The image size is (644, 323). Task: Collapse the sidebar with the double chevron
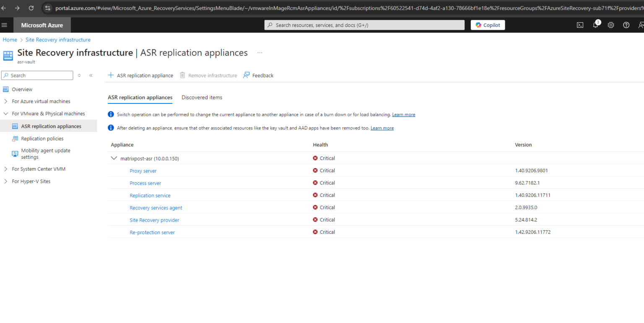91,75
